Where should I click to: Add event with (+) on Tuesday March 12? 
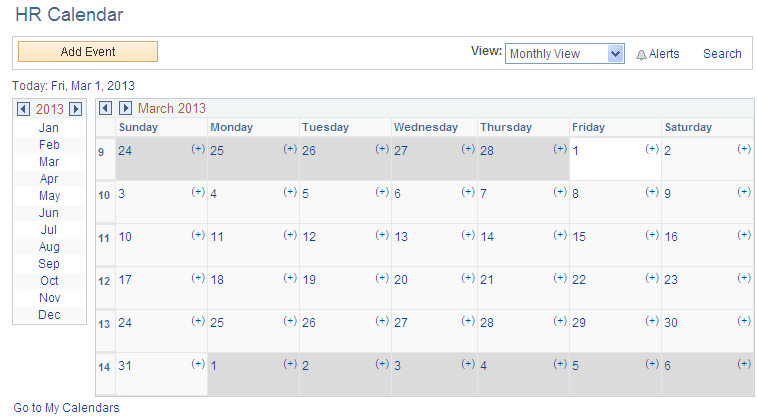tap(382, 235)
